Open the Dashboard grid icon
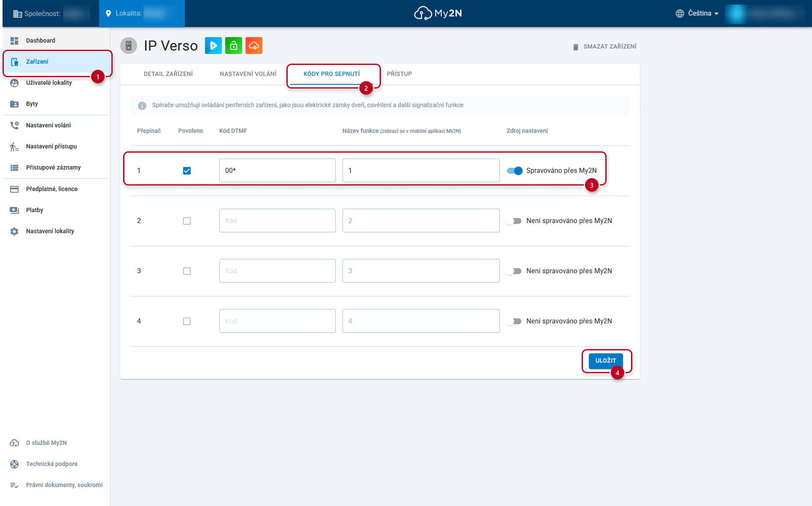The width and height of the screenshot is (812, 506). click(x=14, y=40)
